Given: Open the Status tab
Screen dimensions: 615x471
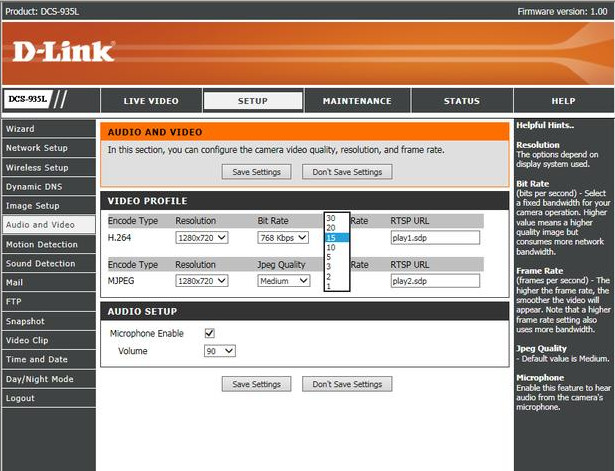Looking at the screenshot, I should [462, 101].
